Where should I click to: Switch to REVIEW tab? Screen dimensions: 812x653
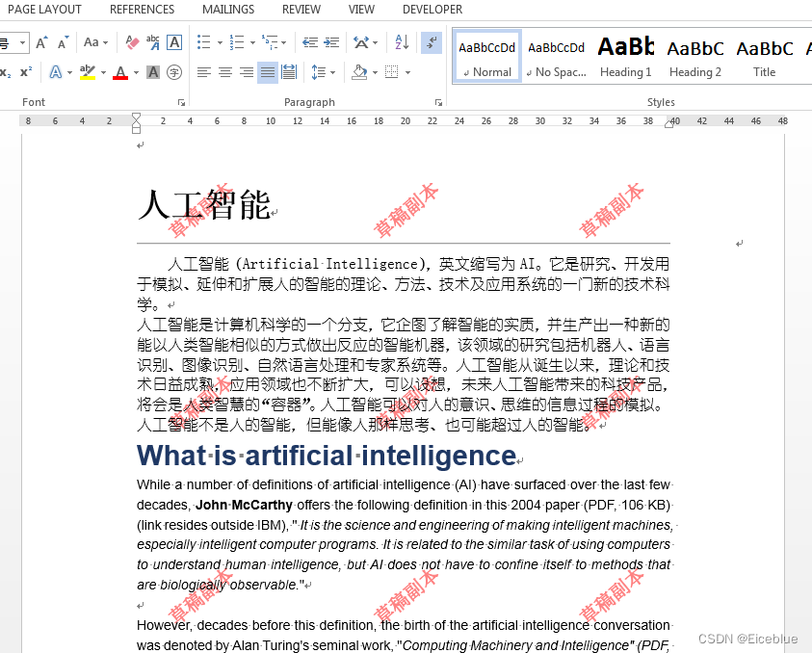[301, 10]
